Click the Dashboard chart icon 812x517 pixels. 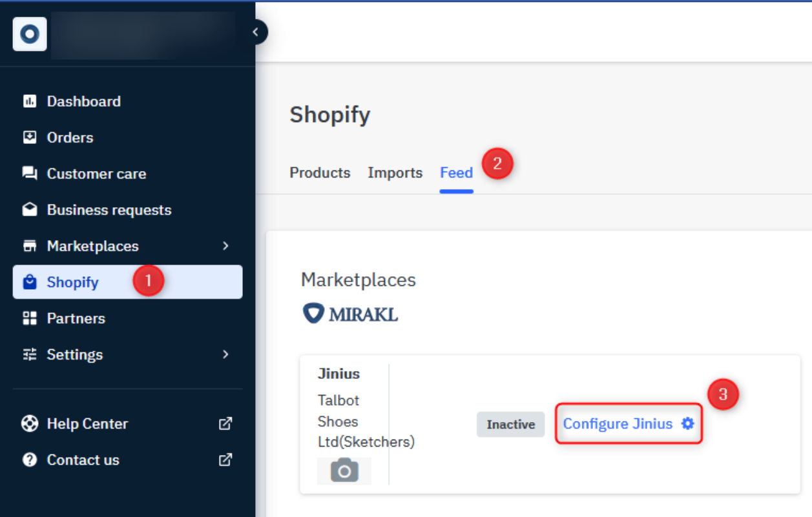point(30,101)
